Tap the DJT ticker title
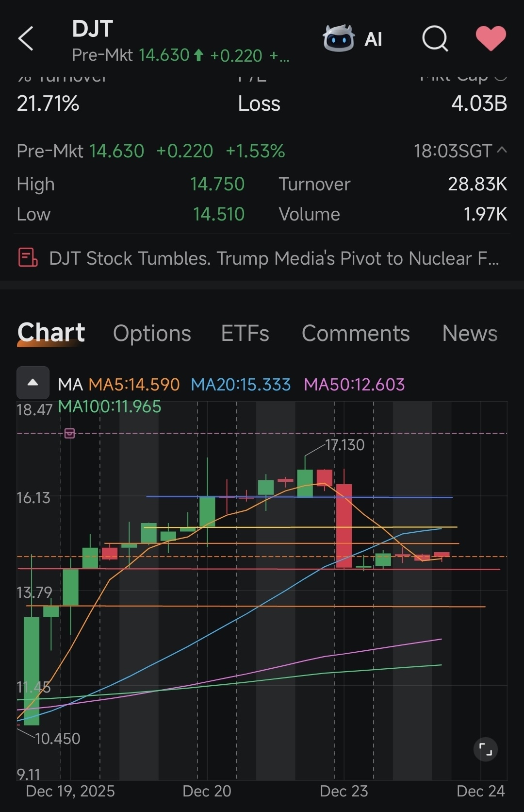 click(x=93, y=29)
